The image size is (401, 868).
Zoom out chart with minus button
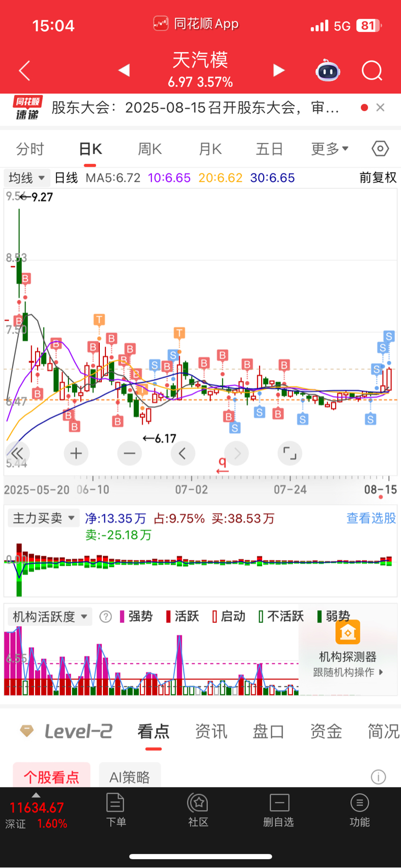point(129,454)
